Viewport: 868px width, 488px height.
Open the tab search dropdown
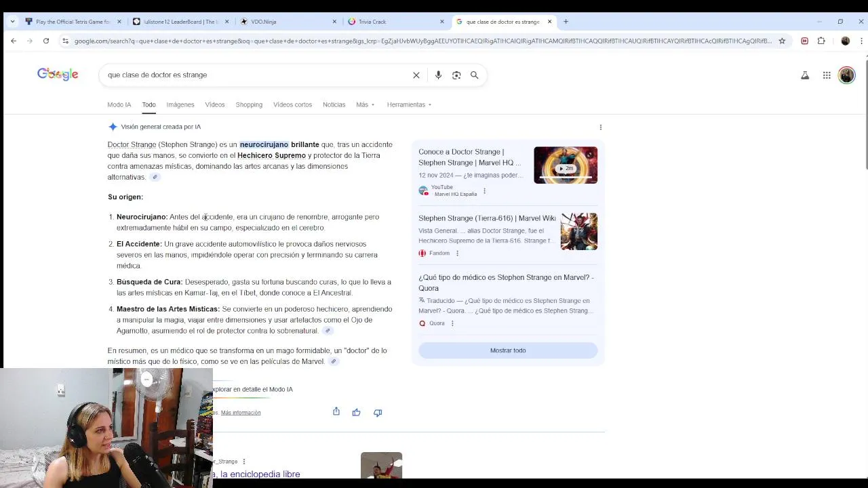point(12,22)
